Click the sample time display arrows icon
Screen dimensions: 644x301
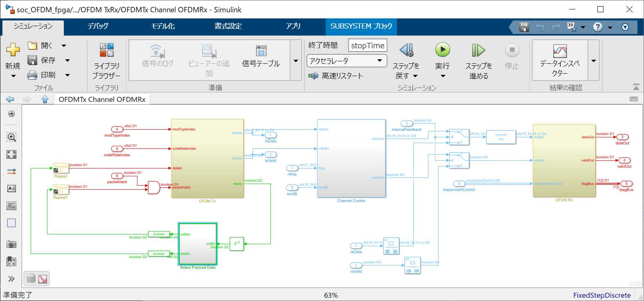pos(11,171)
